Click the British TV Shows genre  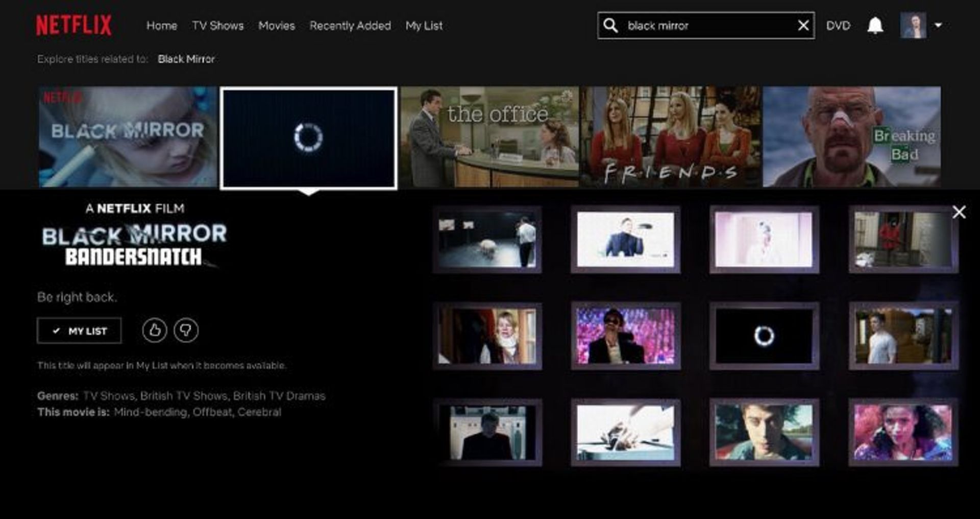click(184, 396)
